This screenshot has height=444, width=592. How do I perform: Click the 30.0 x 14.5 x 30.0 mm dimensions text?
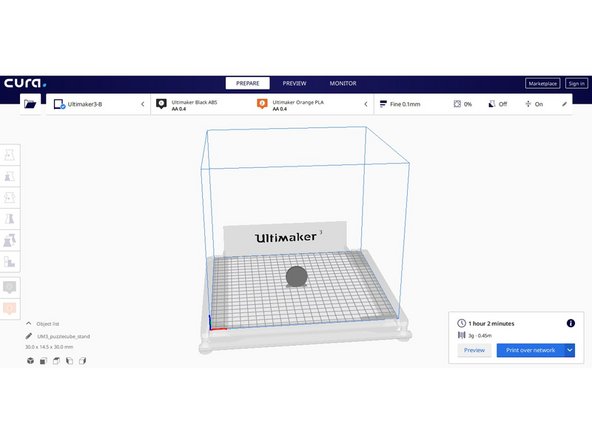click(x=49, y=347)
